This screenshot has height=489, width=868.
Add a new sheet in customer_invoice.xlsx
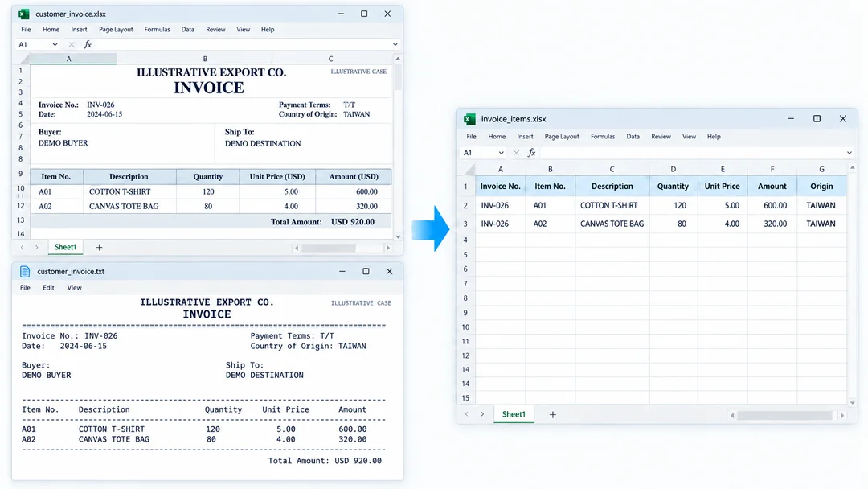pos(99,248)
